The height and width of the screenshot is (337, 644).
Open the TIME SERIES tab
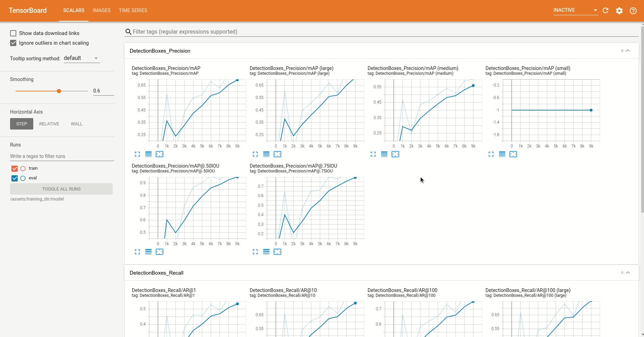(x=133, y=10)
